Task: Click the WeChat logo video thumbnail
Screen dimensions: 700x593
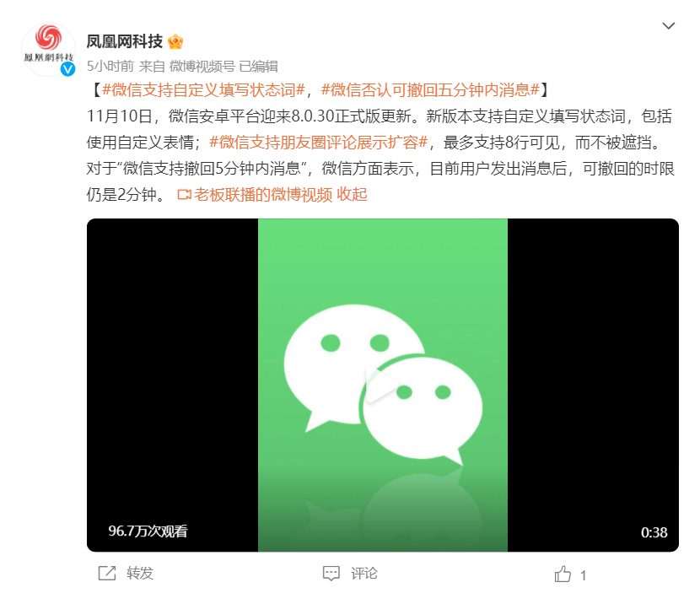Action: coord(383,385)
